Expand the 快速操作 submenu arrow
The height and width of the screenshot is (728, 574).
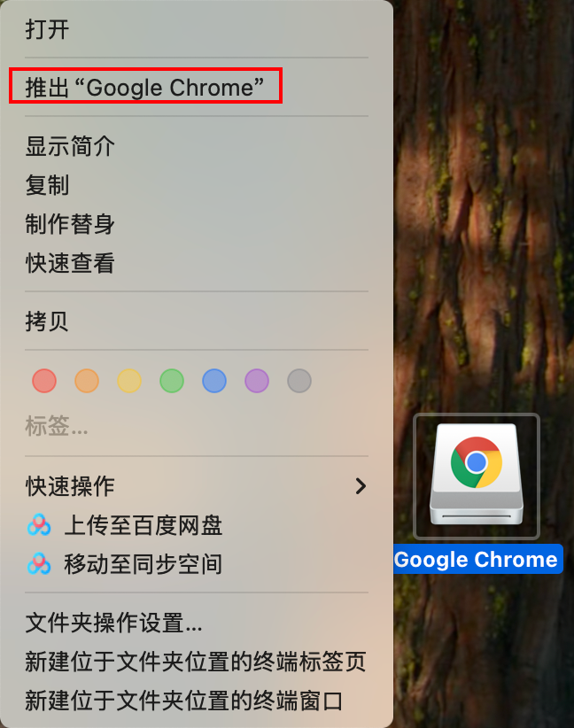click(361, 486)
